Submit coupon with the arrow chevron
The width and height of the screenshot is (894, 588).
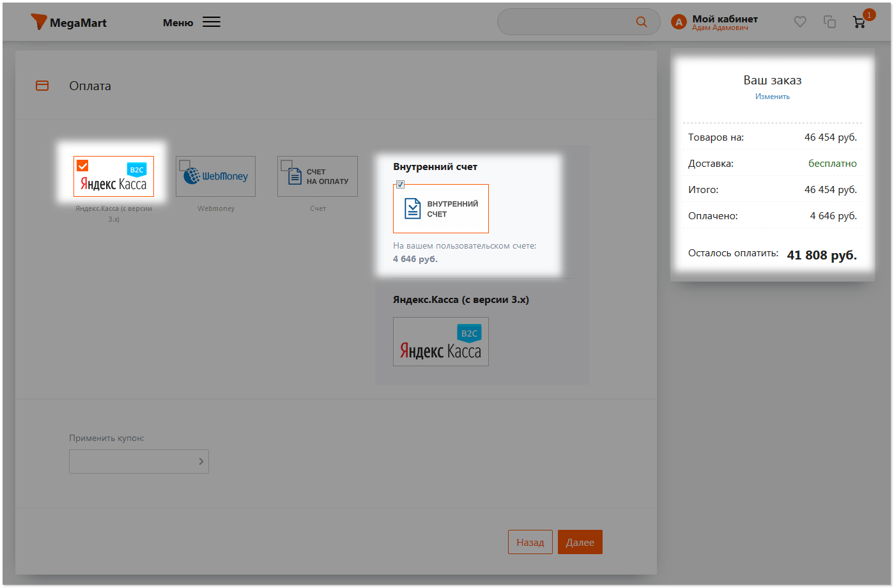[x=201, y=461]
